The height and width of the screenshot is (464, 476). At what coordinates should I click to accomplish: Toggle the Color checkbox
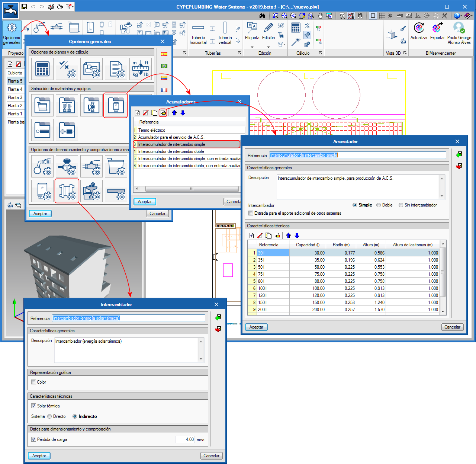(x=34, y=382)
